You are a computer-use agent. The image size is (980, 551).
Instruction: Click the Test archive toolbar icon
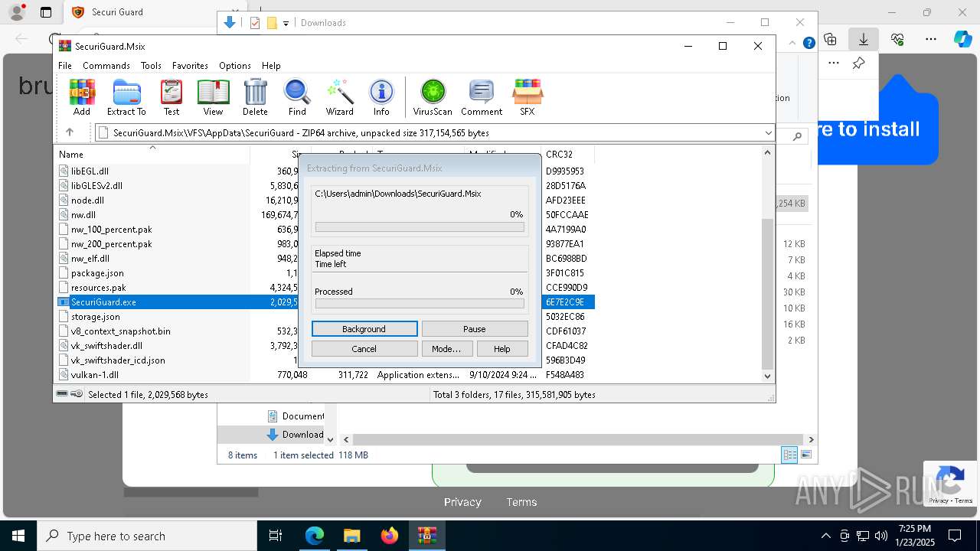pos(171,97)
